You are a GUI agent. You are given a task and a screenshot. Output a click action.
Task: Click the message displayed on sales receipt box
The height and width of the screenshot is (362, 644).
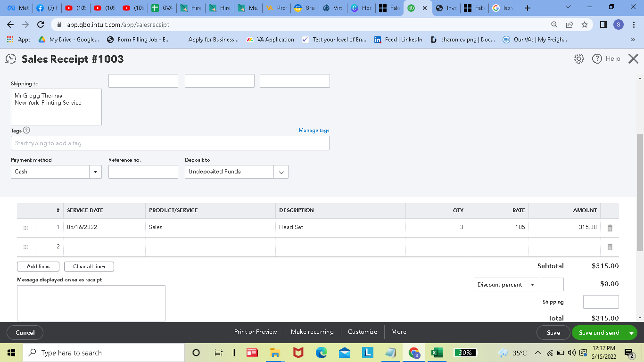pos(91,304)
